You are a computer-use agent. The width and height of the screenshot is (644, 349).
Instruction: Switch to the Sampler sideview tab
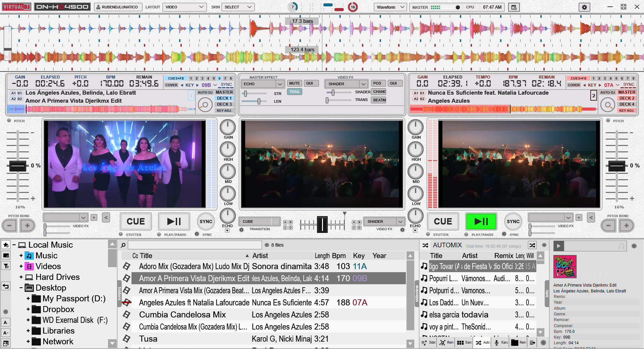pos(464,343)
